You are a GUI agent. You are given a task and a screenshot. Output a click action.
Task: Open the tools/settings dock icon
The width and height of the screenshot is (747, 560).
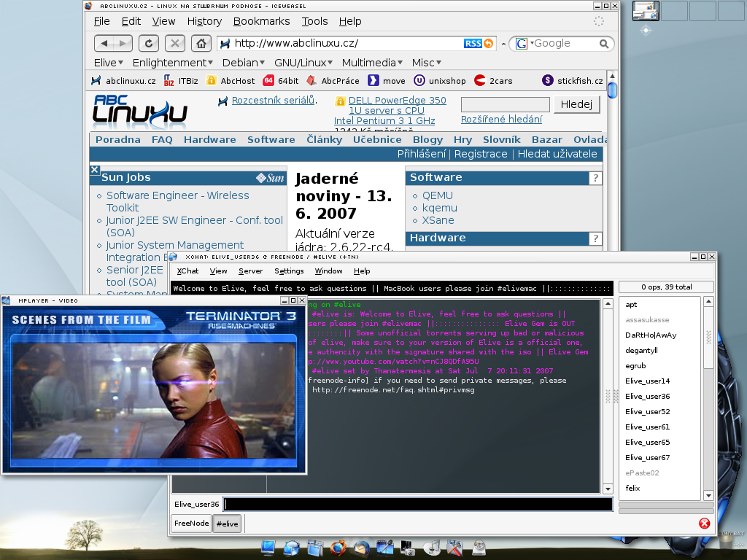(x=455, y=548)
